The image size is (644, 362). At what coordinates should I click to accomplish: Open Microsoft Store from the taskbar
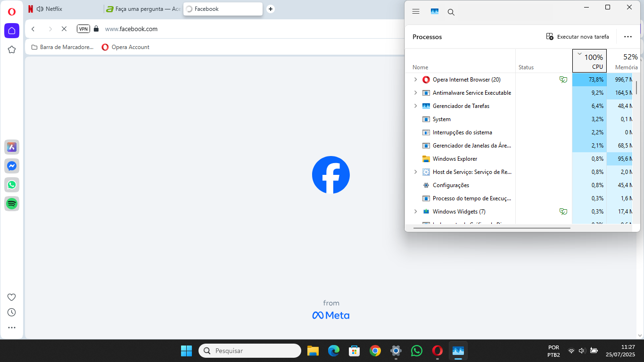355,351
